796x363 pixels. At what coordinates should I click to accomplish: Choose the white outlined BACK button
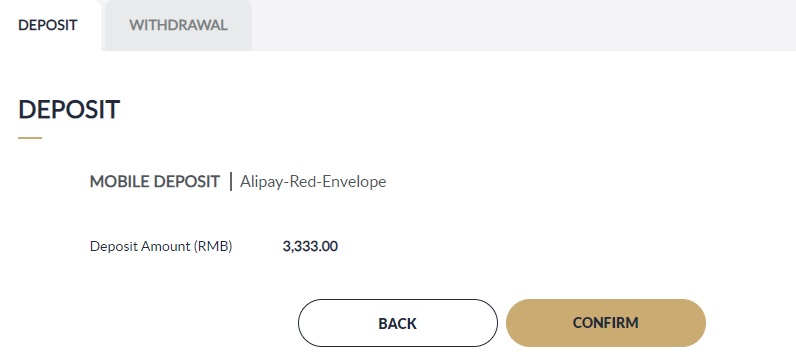(x=397, y=323)
